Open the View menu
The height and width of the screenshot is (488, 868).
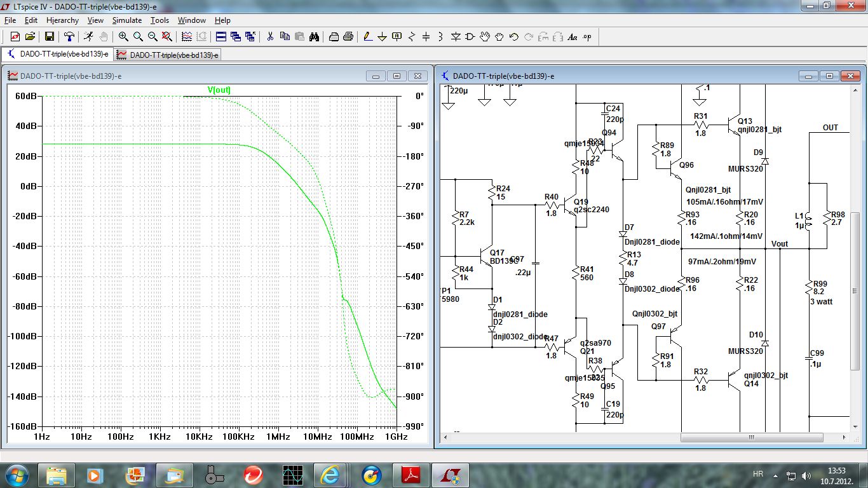coord(95,20)
